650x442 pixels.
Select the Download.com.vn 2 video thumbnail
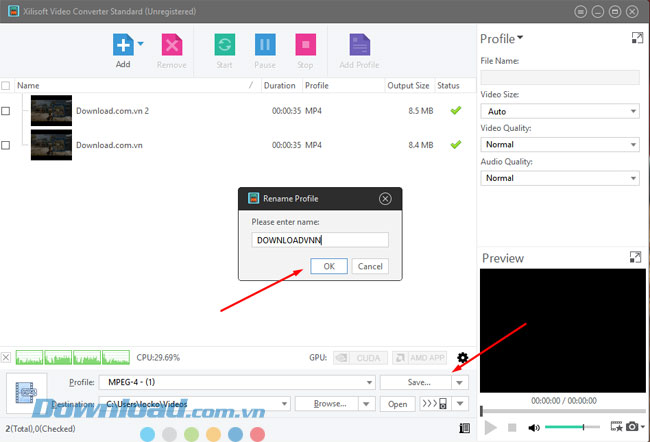click(x=51, y=111)
